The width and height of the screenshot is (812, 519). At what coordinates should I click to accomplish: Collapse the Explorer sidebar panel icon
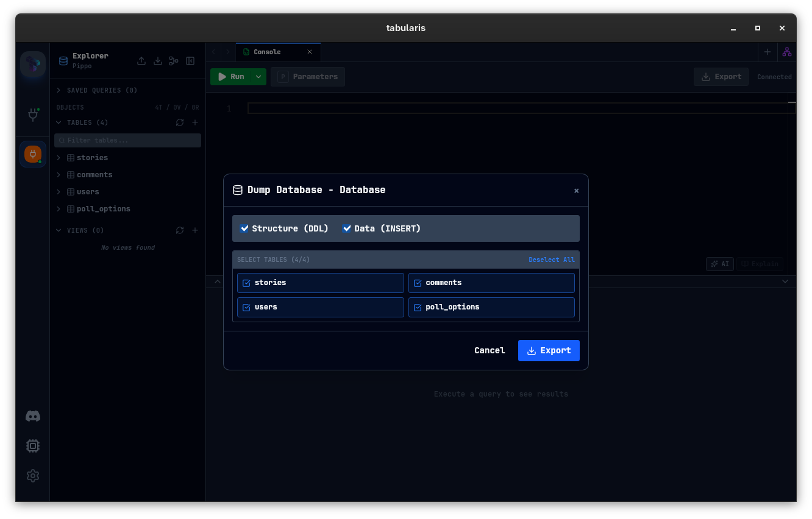pos(190,61)
